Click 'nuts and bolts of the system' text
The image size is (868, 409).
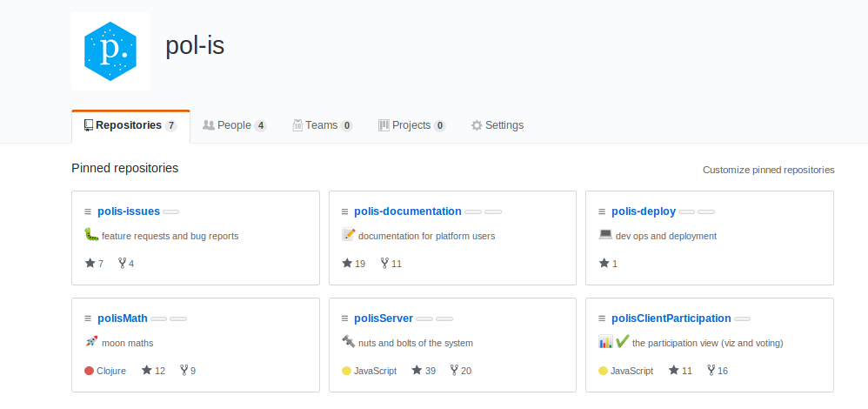click(416, 343)
